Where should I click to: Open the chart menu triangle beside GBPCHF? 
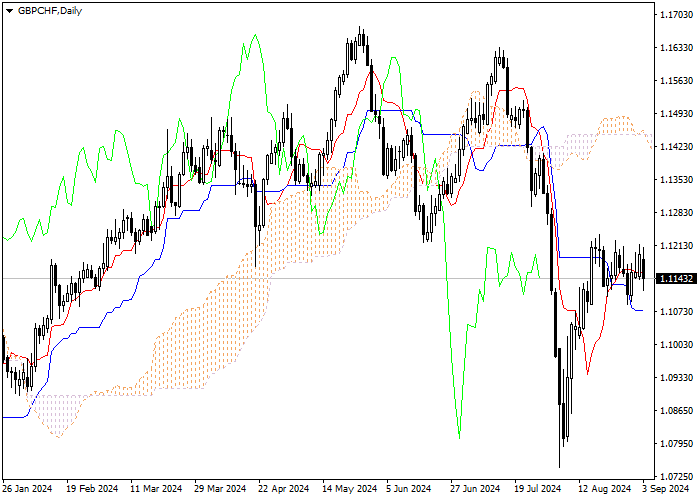pos(9,11)
